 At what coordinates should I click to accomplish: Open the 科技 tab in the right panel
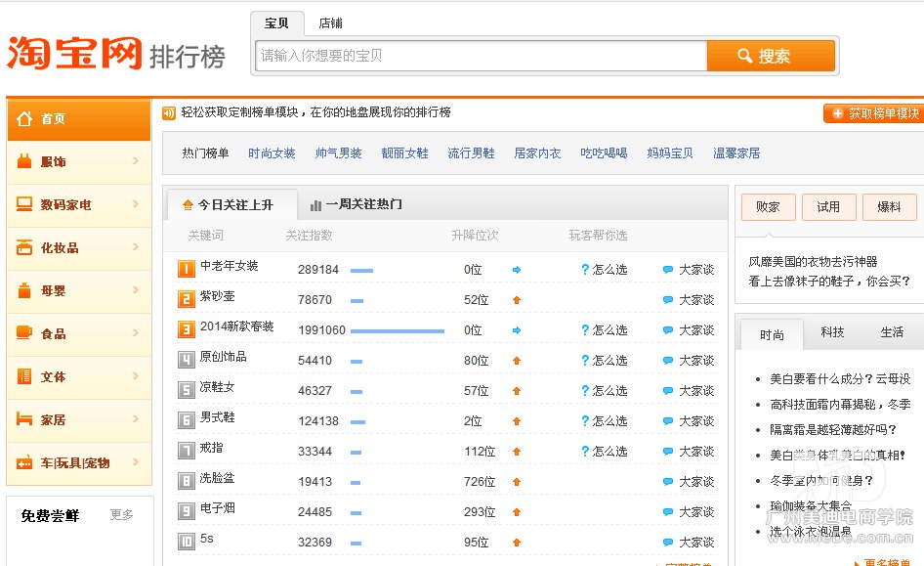point(831,333)
